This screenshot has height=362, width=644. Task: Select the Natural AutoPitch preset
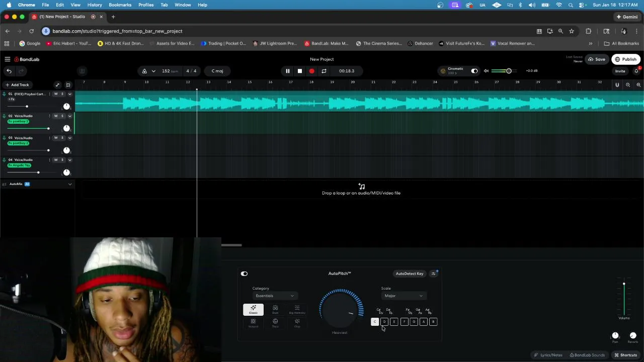point(253,323)
